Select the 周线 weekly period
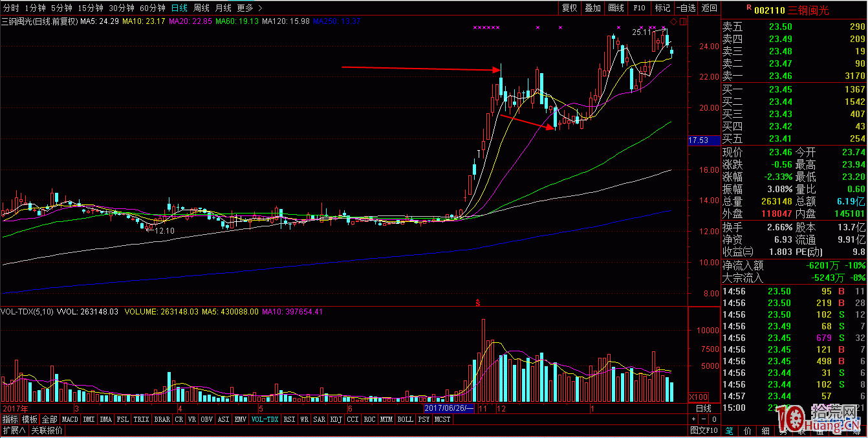 202,8
